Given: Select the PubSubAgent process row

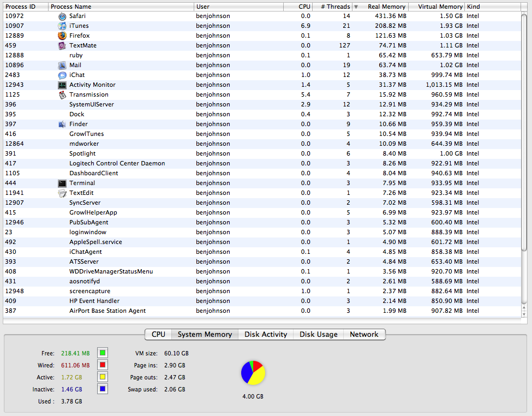Looking at the screenshot, I should 262,222.
